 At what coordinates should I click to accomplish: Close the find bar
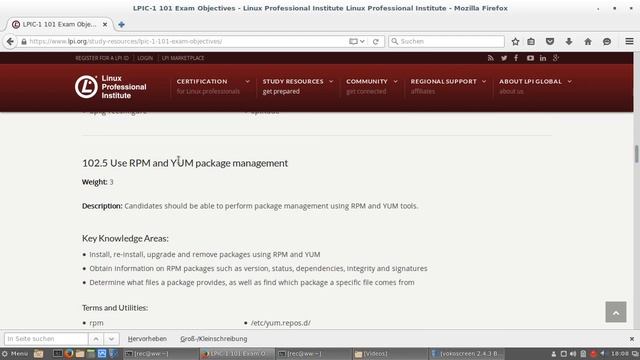tap(632, 339)
